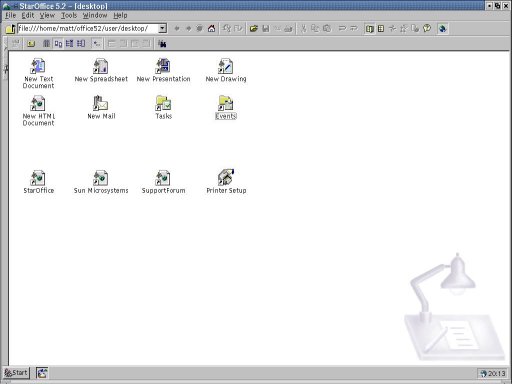This screenshot has width=512, height=384.
Task: Click the Browse Backward arrow
Action: click(177, 29)
